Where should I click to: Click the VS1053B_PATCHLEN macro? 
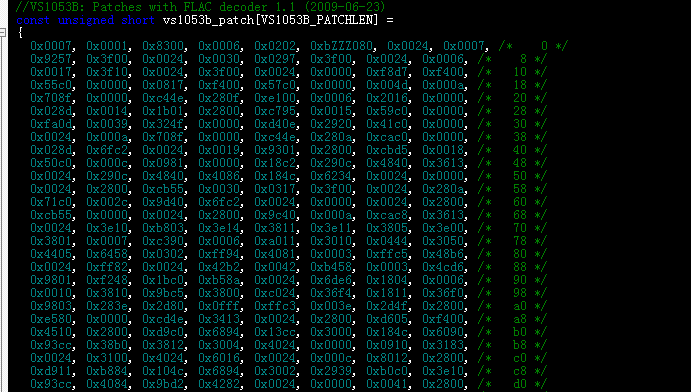click(x=316, y=20)
